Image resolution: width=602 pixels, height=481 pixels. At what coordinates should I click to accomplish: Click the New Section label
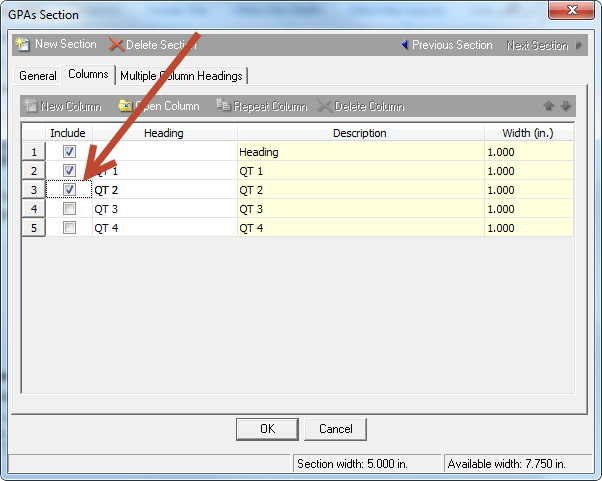point(66,44)
